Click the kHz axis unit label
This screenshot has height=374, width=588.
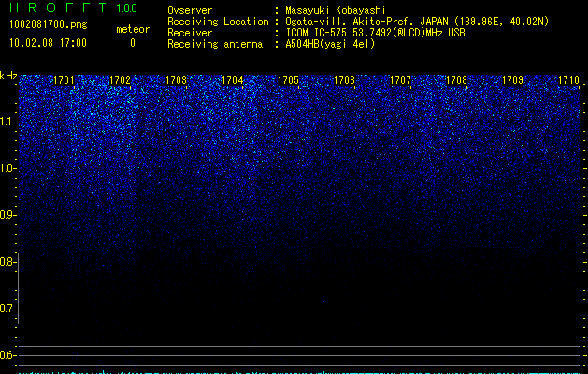8,76
